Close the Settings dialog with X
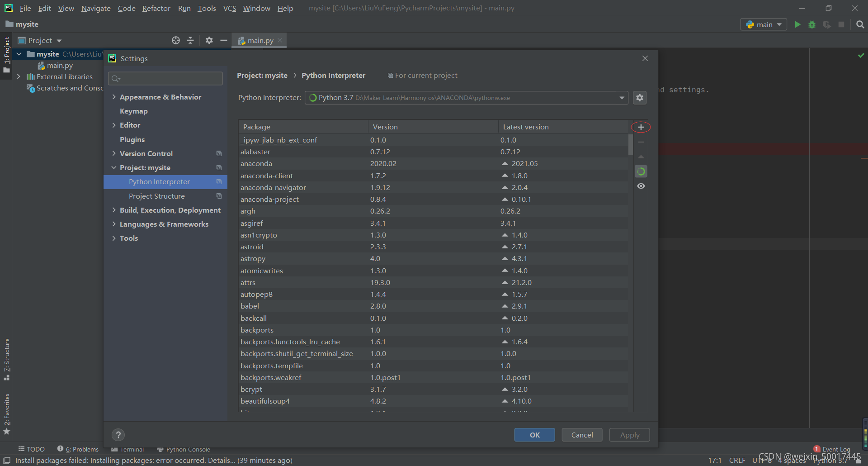This screenshot has width=868, height=466. click(645, 58)
